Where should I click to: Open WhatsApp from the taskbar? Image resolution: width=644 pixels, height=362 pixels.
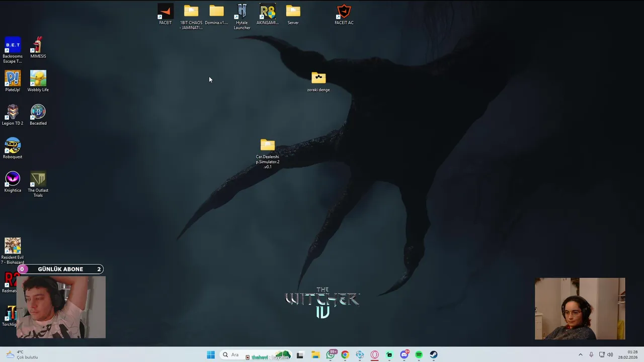(331, 354)
